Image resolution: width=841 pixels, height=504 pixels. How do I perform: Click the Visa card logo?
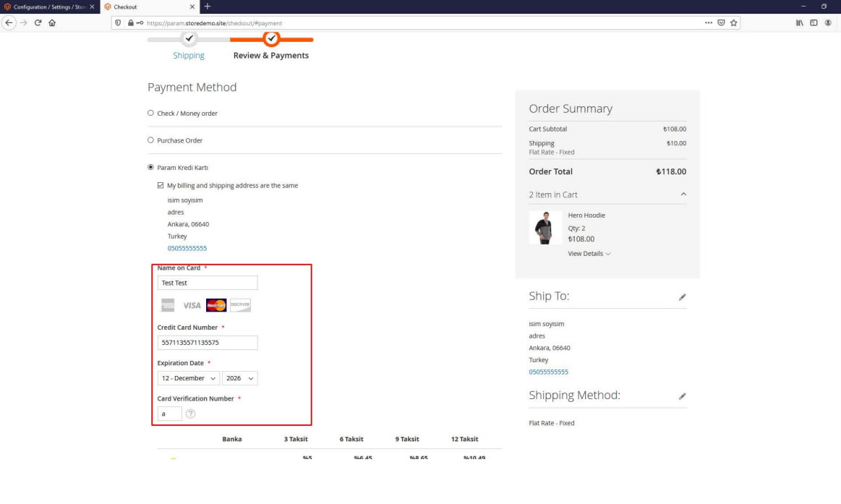click(x=192, y=305)
